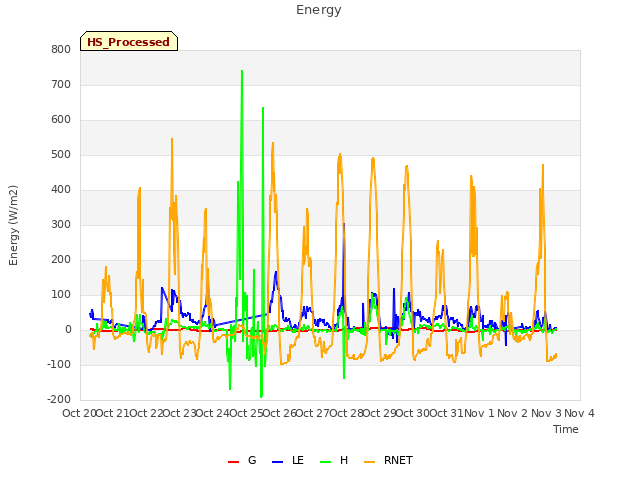Image resolution: width=640 pixels, height=480 pixels.
Task: Click the orange RNET legend color marker
Action: click(x=369, y=462)
